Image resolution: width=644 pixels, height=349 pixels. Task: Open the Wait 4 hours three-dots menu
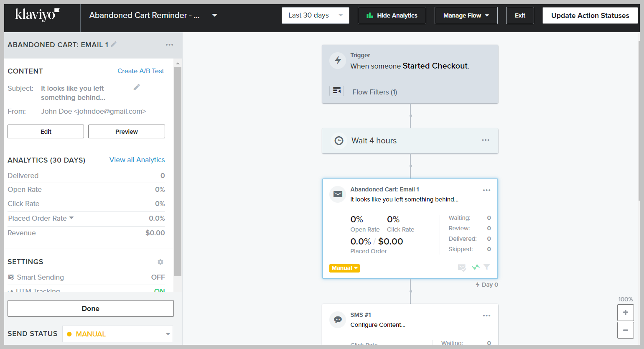[x=486, y=140]
